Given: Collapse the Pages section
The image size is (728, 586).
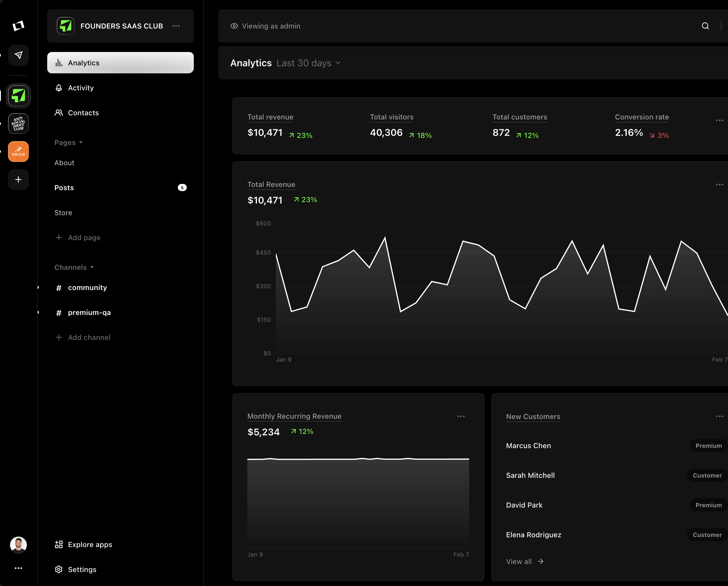Looking at the screenshot, I should pos(68,142).
